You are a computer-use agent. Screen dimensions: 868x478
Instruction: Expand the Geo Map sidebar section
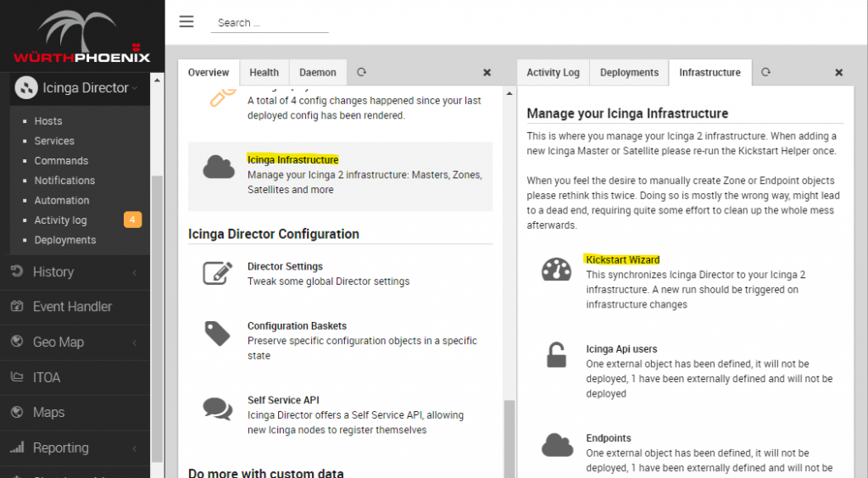coord(75,342)
